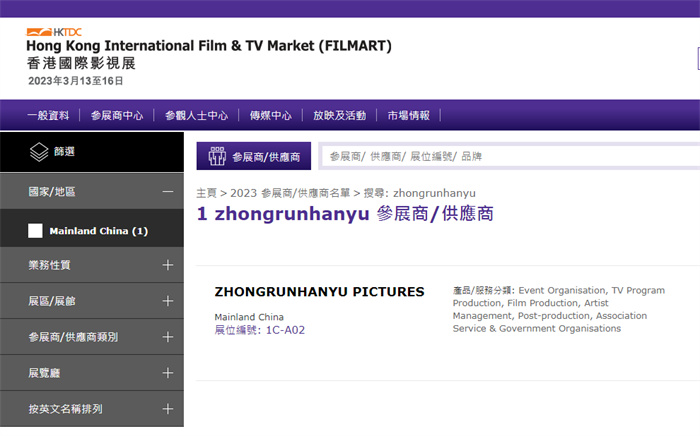Collapse the 國家/地區 filter section

coord(168,191)
